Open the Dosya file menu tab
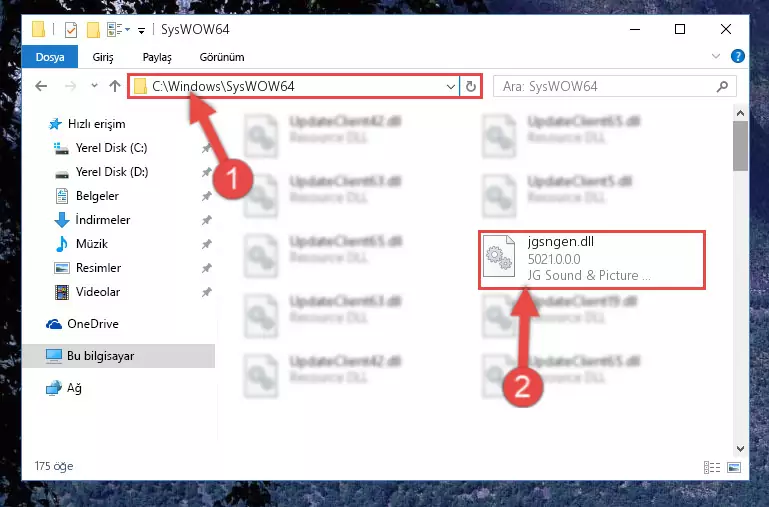769x507 pixels. [x=50, y=57]
